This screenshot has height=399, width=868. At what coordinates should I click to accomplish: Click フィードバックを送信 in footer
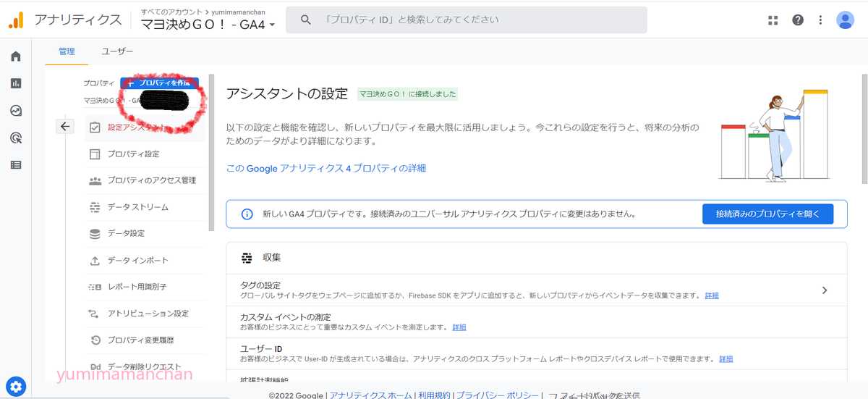pyautogui.click(x=593, y=395)
